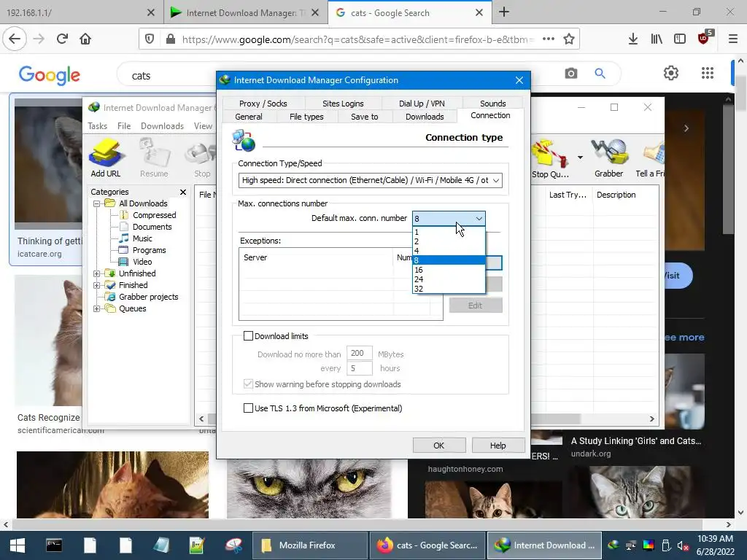Close the Categories panel with X
Viewport: 747px width, 560px height.
click(183, 192)
